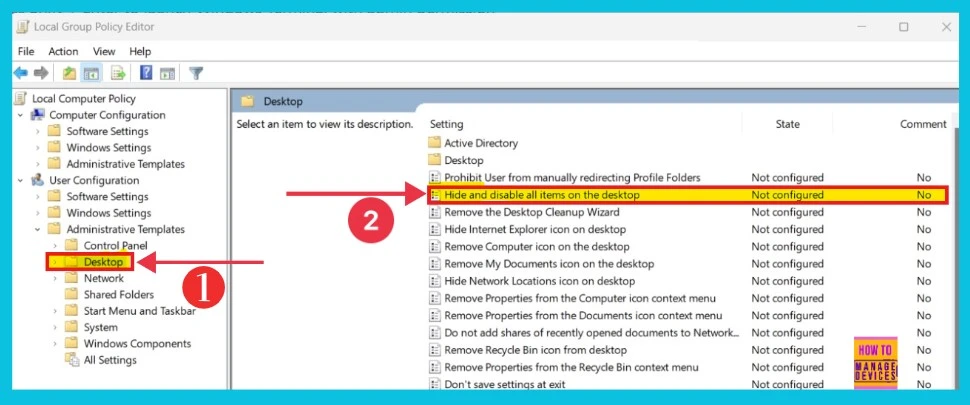Click the Computer Configuration icon
The height and width of the screenshot is (405, 970).
coord(38,114)
